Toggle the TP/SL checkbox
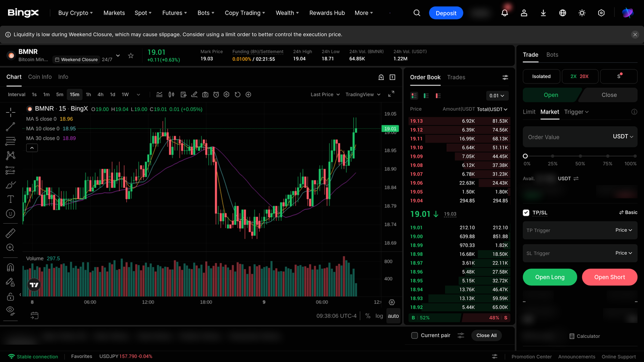This screenshot has height=362, width=644. tap(526, 213)
